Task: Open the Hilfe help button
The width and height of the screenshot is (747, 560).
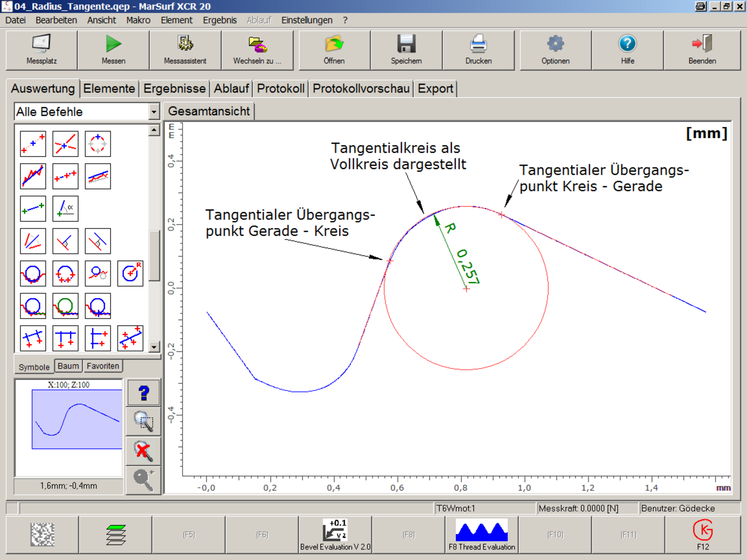Action: point(628,50)
